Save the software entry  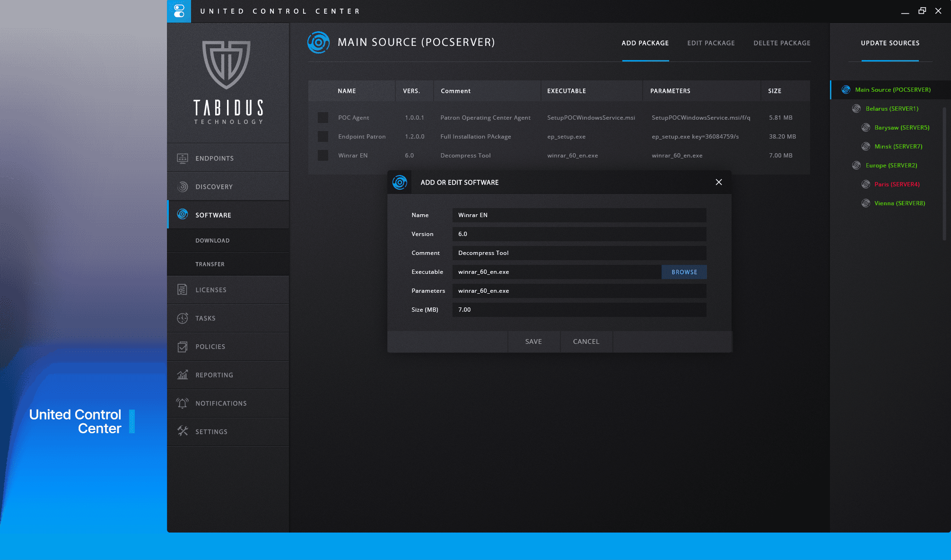533,341
